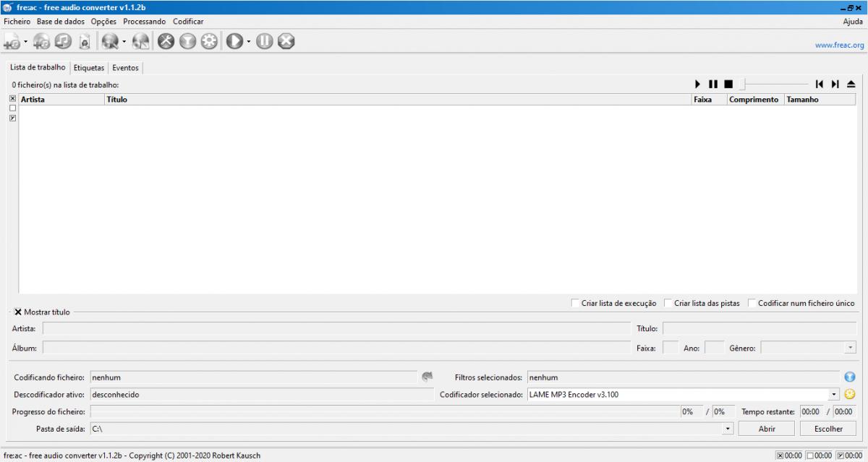Click the Escolher output folder button
This screenshot has width=868, height=462.
[x=828, y=429]
